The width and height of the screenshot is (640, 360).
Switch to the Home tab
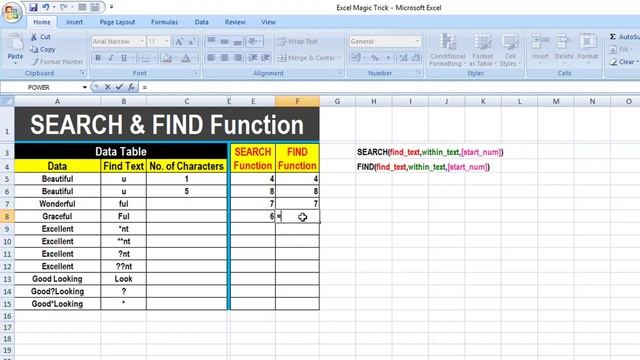click(x=42, y=22)
